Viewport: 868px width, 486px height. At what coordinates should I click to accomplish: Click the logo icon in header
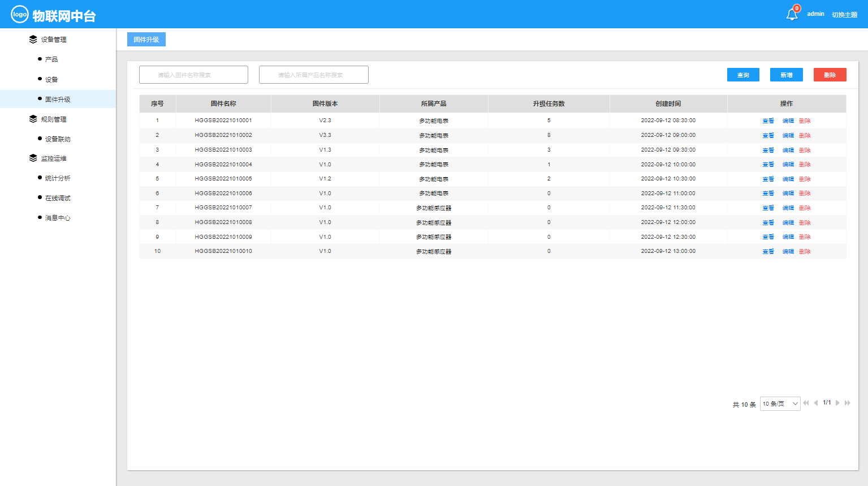pyautogui.click(x=20, y=15)
